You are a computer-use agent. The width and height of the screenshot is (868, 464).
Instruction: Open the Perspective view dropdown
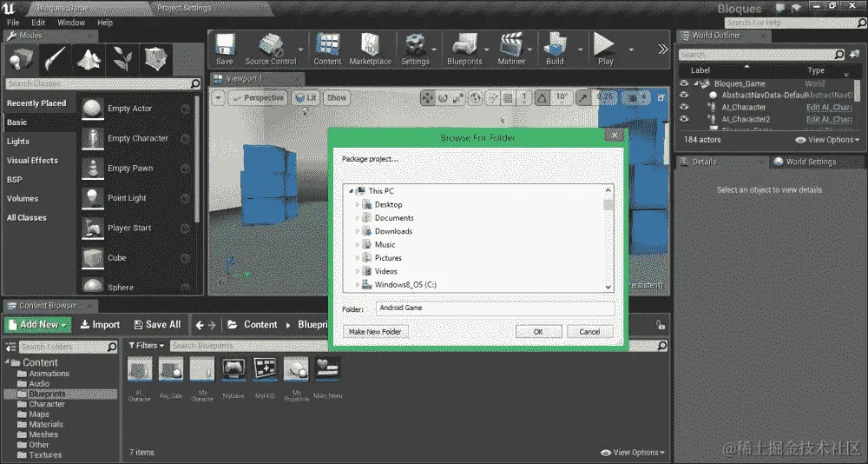(258, 98)
